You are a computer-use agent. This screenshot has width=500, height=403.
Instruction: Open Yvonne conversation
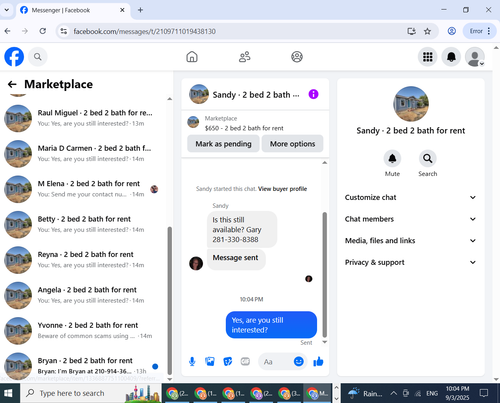click(x=83, y=330)
